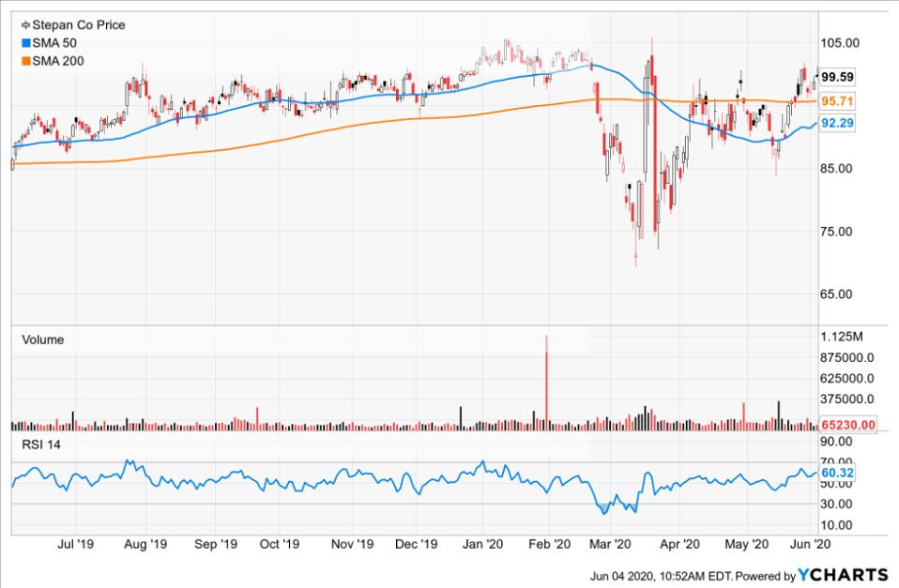Viewport: 899px width, 588px height.
Task: Click the 90.00 RSI axis label
Action: (x=836, y=442)
